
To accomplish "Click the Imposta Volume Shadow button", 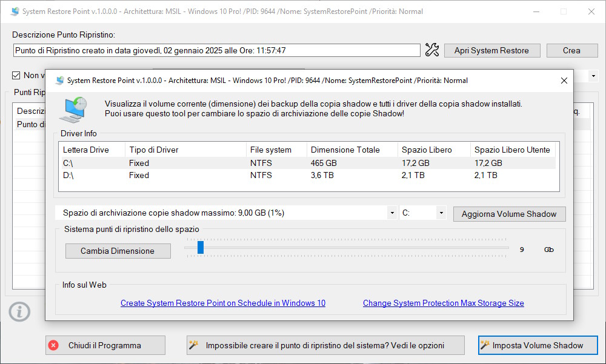I will 538,345.
